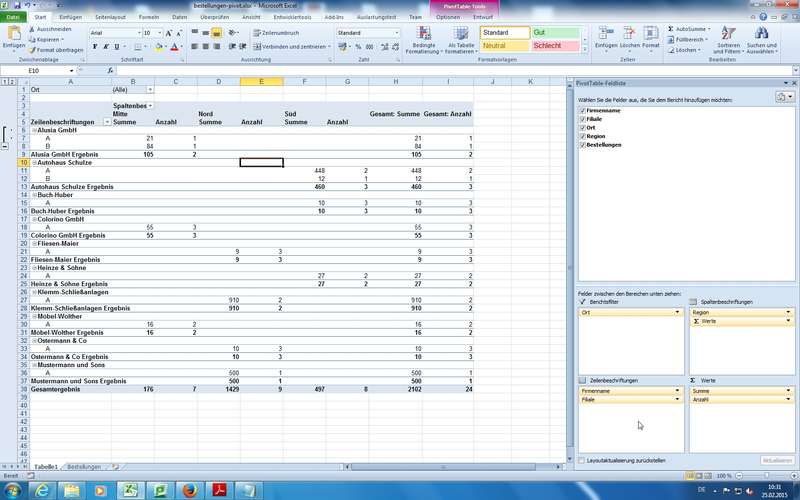Click the zoom slider in status bar
800x500 pixels.
click(765, 476)
